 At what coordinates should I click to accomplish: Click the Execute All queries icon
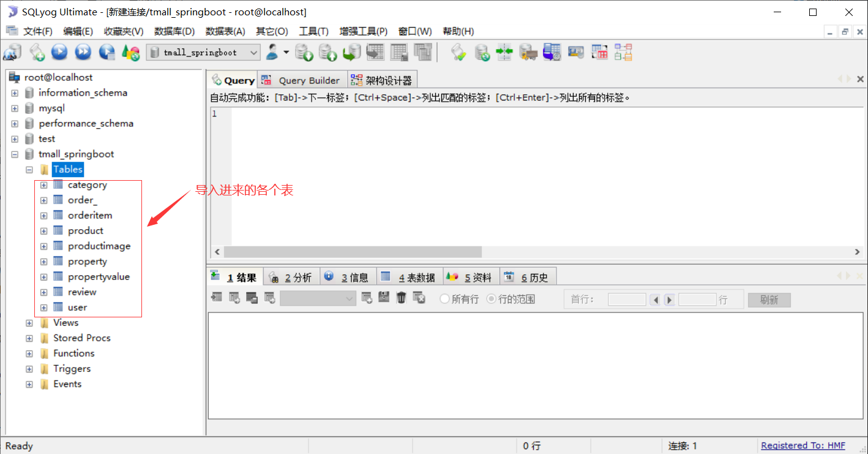tap(83, 52)
